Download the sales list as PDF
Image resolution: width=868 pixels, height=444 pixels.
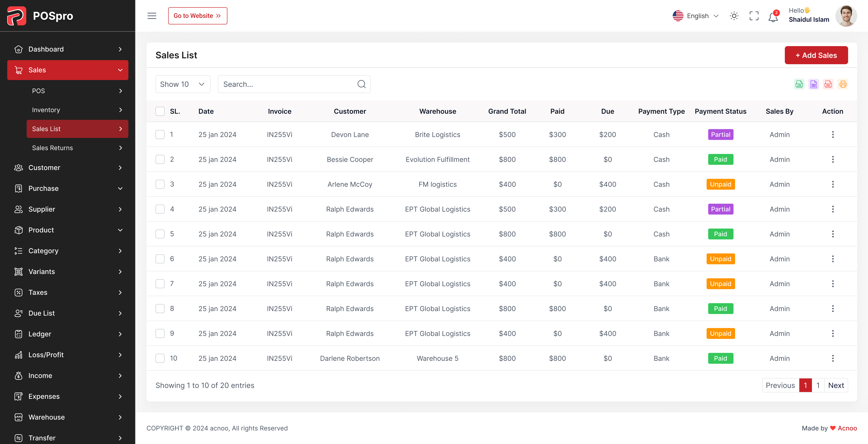pyautogui.click(x=828, y=84)
